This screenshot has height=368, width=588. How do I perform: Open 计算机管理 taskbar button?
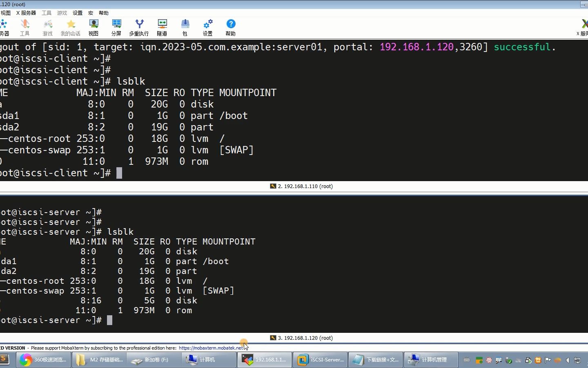point(431,360)
